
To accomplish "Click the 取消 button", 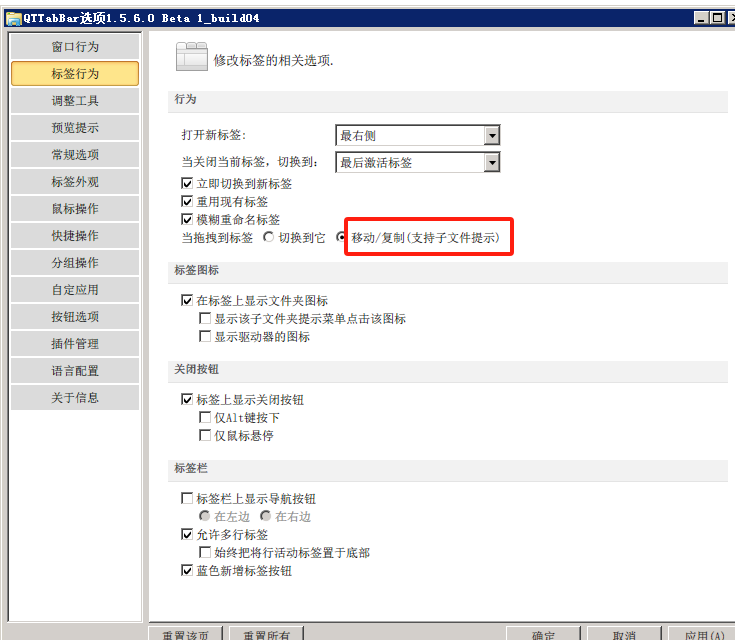I will click(624, 633).
